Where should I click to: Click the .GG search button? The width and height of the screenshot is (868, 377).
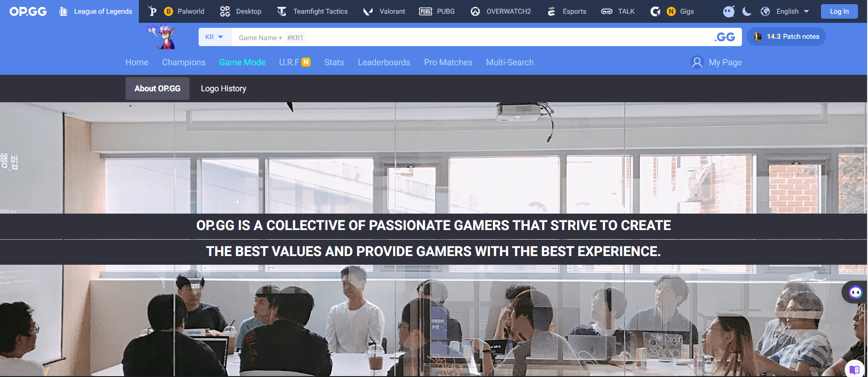click(x=725, y=37)
